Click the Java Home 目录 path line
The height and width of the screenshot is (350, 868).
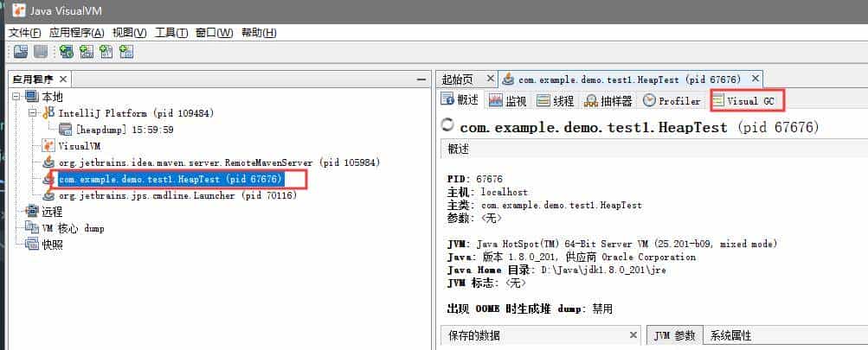(557, 270)
